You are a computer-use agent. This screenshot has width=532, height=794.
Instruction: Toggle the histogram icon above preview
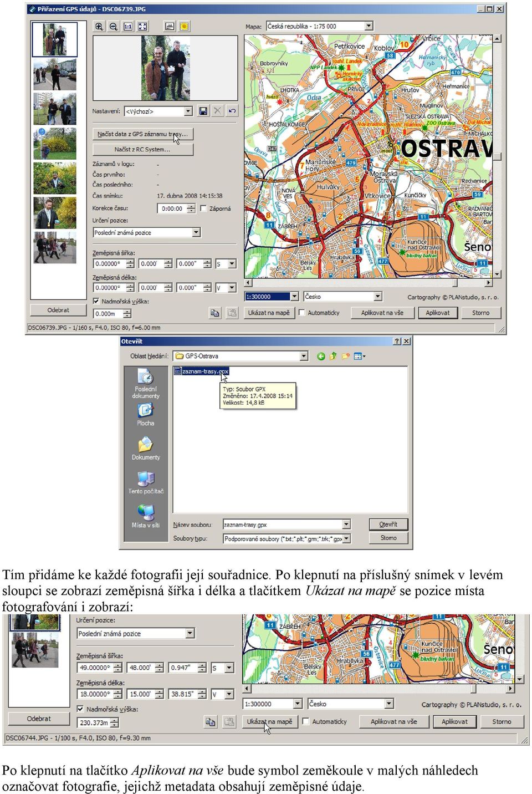click(x=170, y=27)
